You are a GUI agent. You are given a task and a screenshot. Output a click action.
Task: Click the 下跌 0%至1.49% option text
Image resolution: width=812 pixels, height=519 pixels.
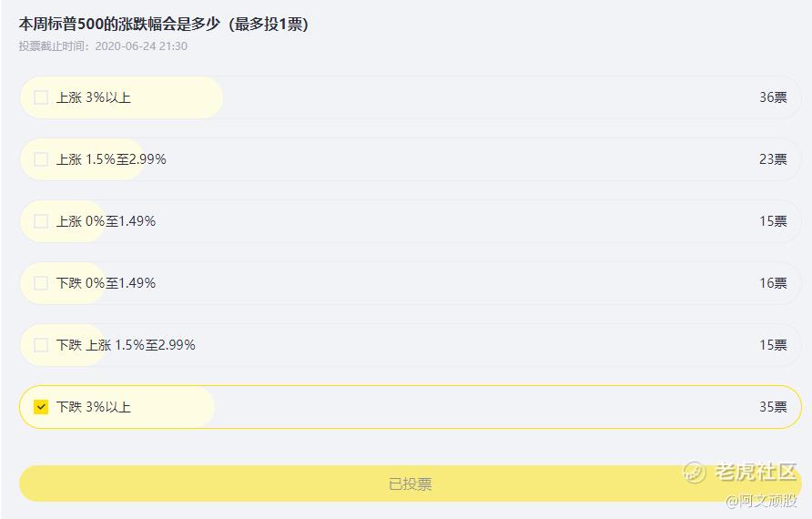107,283
